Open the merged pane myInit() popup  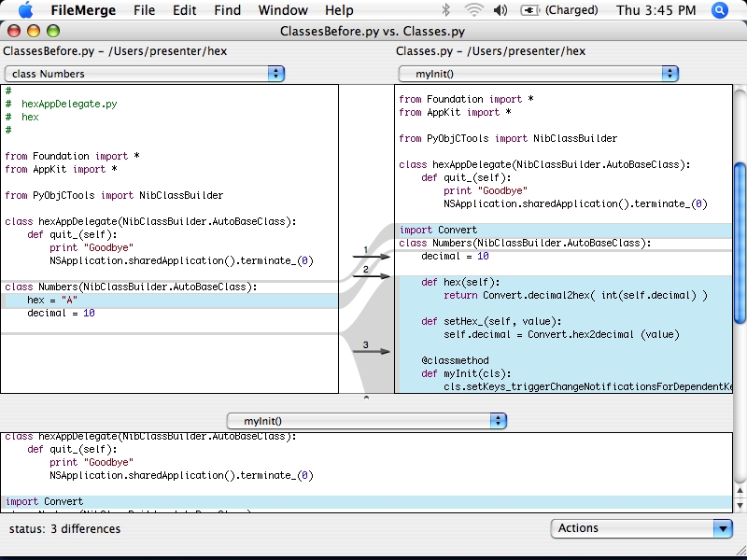point(366,421)
